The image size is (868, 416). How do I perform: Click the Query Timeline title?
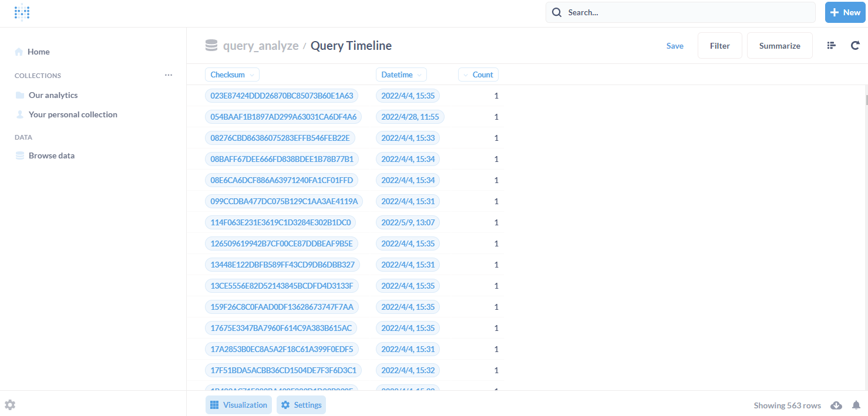pos(351,46)
